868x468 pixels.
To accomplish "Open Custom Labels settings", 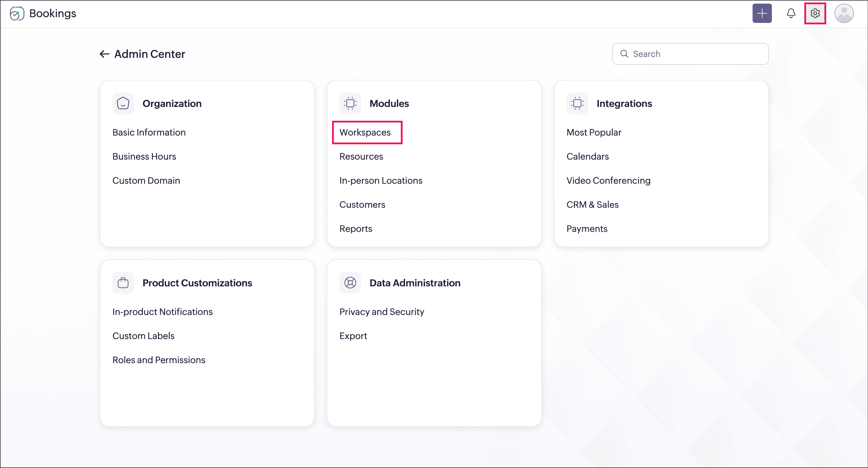I will pyautogui.click(x=143, y=336).
